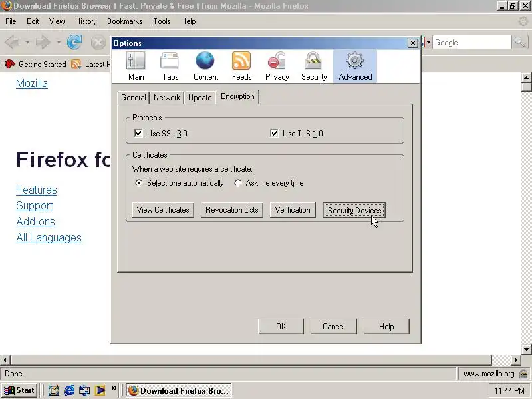This screenshot has width=532, height=399.
Task: Click the Revocation Lists button
Action: pyautogui.click(x=231, y=210)
